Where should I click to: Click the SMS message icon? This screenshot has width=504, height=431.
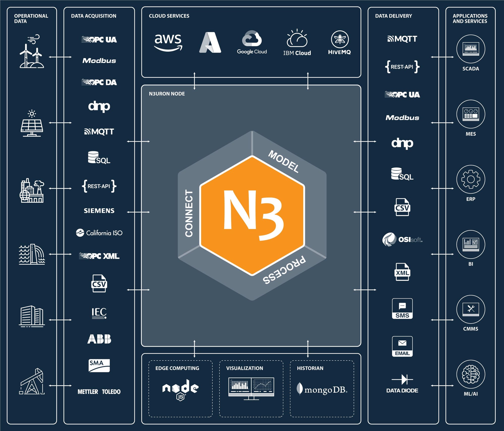click(402, 309)
